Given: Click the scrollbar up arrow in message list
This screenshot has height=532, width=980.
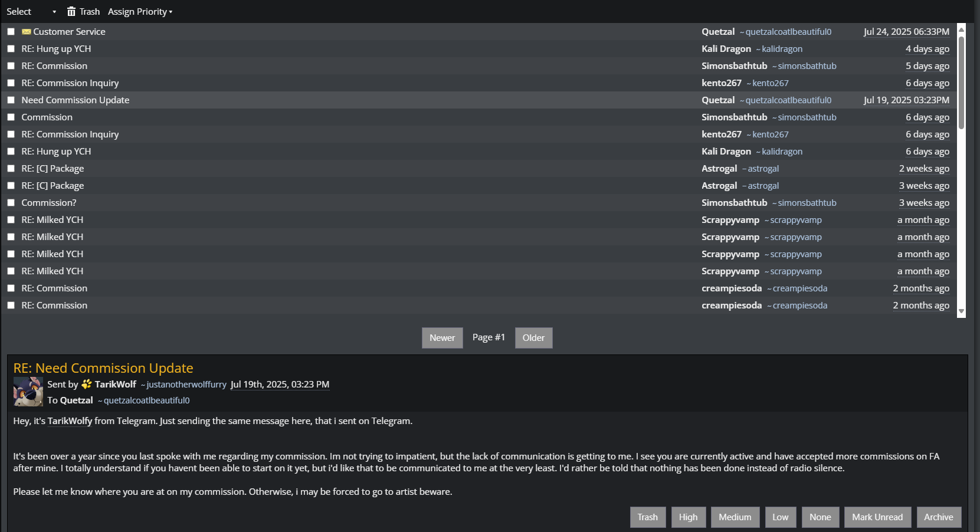Looking at the screenshot, I should [961, 29].
